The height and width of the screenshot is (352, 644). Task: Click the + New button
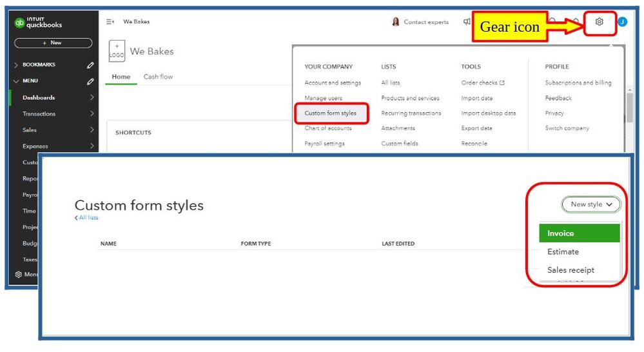pos(53,43)
